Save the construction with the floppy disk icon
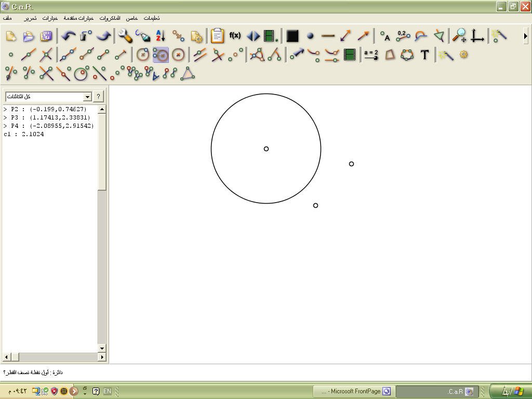532x399 pixels. [46, 36]
